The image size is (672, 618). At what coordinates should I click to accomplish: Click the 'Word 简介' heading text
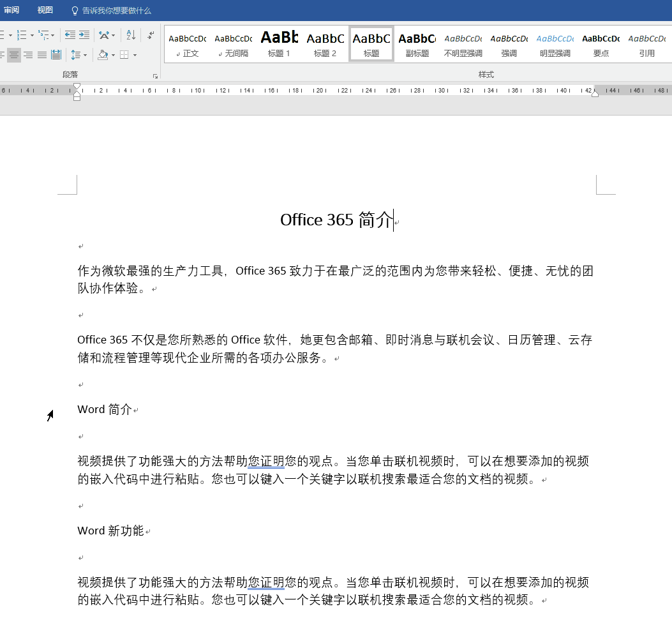tap(105, 410)
